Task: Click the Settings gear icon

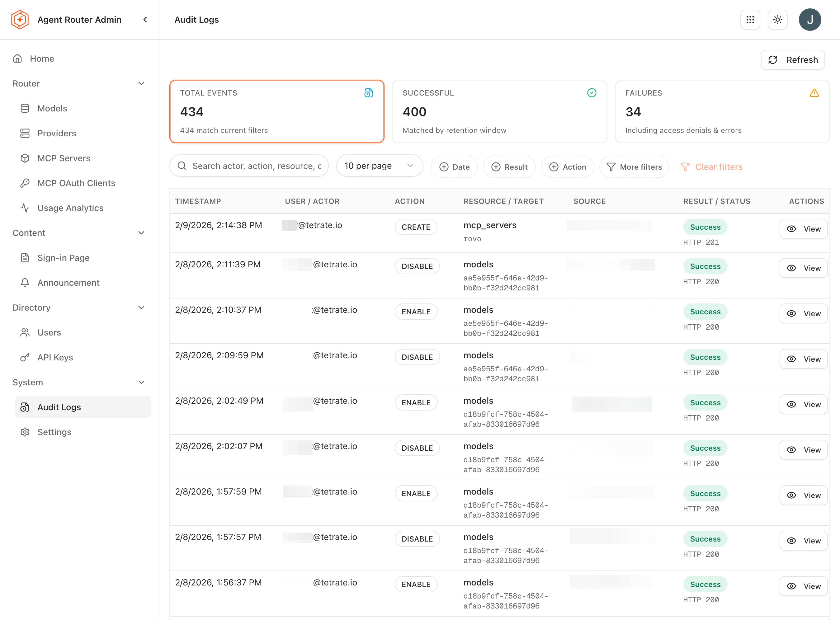Action: 25,432
